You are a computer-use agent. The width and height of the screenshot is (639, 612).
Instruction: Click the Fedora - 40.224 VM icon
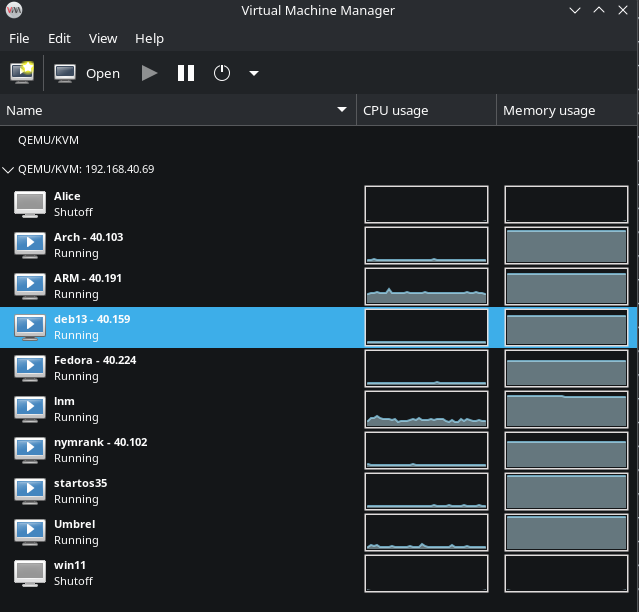30,368
